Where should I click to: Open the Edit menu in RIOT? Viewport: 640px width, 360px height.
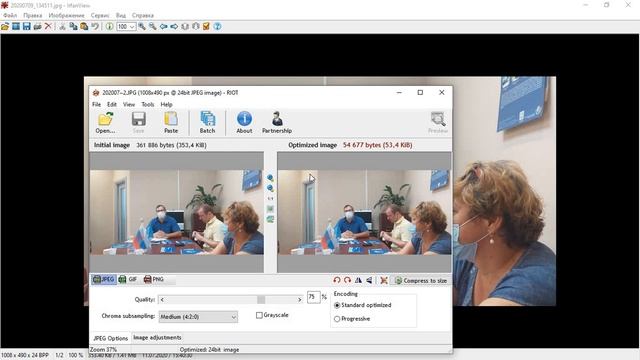click(x=112, y=104)
